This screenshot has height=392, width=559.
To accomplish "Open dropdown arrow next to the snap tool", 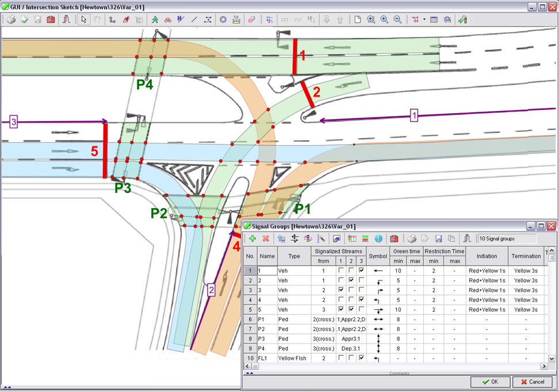I will click(x=424, y=20).
